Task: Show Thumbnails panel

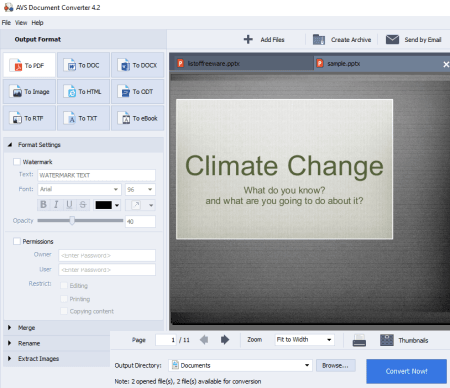Action: coord(404,340)
